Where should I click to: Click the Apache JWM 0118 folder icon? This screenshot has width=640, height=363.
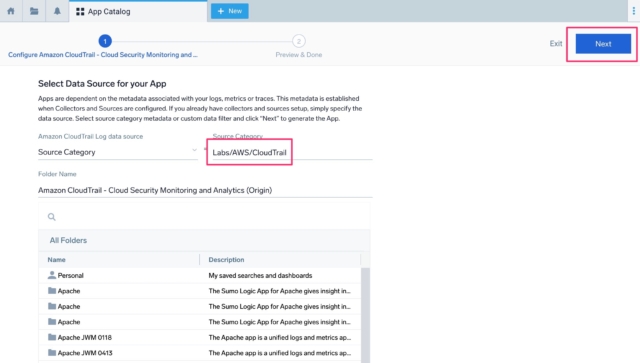(52, 337)
